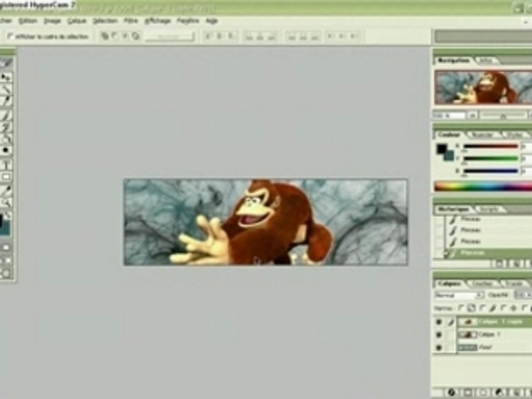Click the Navigation panel image thumbnail
Screen dimensions: 532x399
coord(483,87)
